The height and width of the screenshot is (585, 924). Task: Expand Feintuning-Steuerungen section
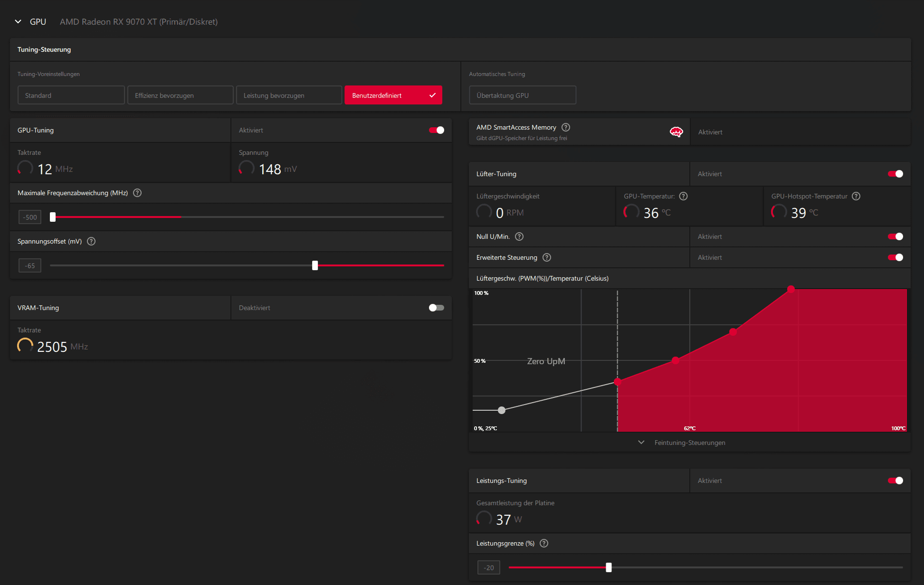(x=689, y=443)
